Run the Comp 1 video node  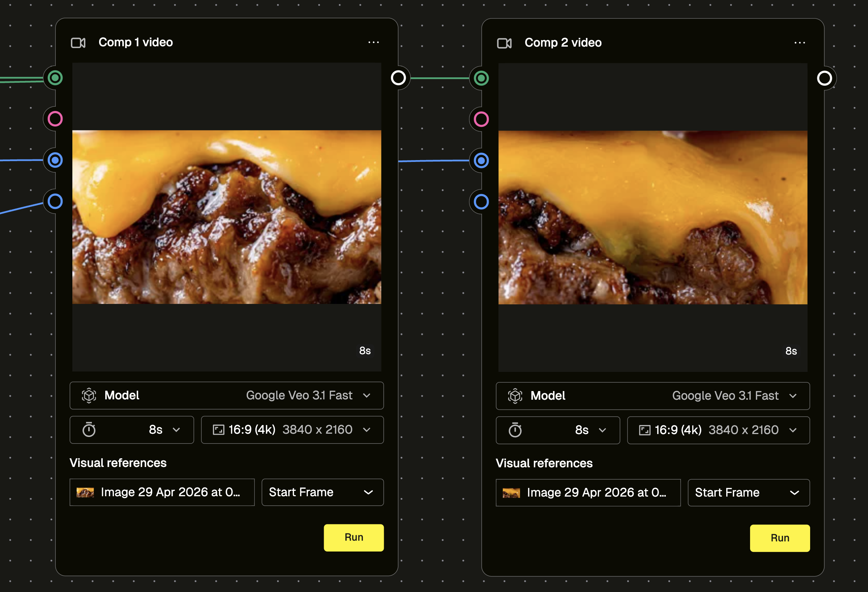(x=354, y=537)
